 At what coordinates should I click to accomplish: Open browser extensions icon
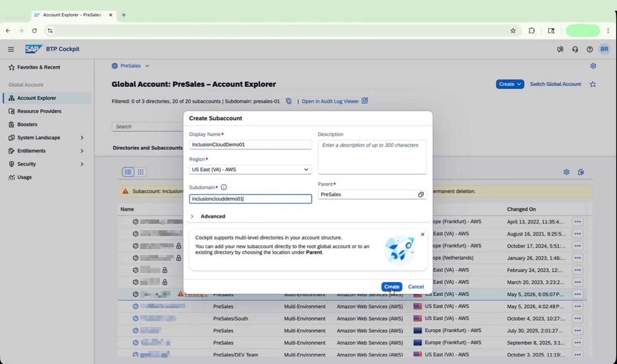[x=531, y=31]
